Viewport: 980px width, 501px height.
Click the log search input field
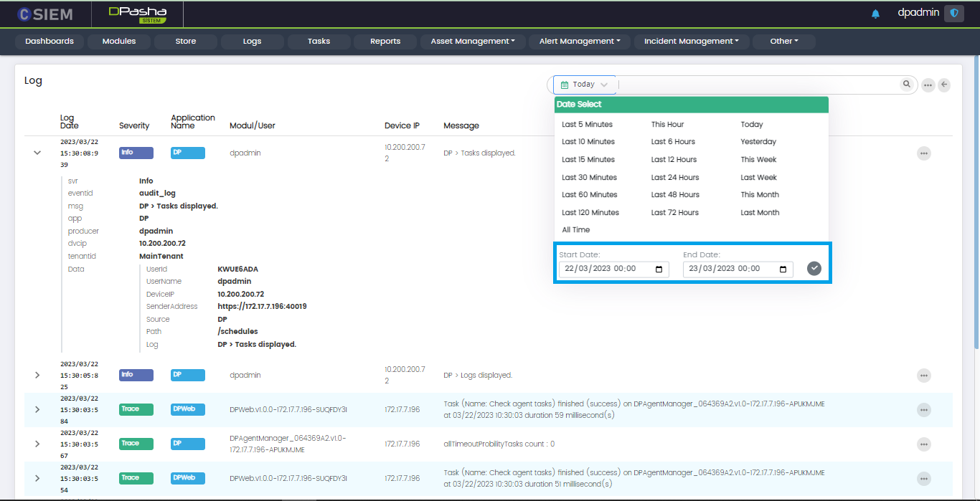(757, 85)
